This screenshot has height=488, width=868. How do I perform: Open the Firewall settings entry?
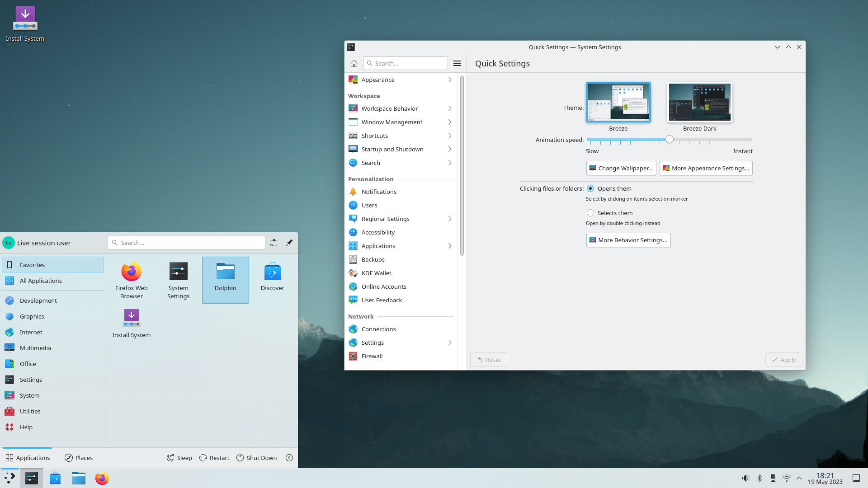pos(401,356)
